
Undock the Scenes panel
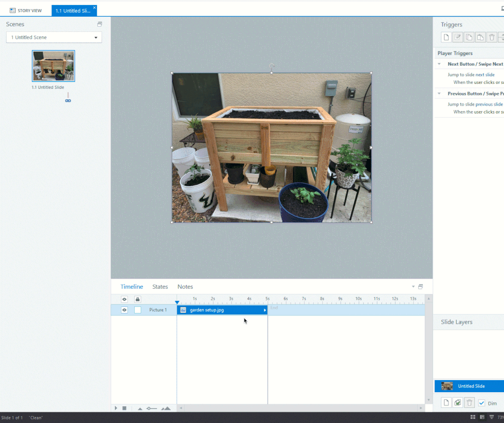click(99, 24)
